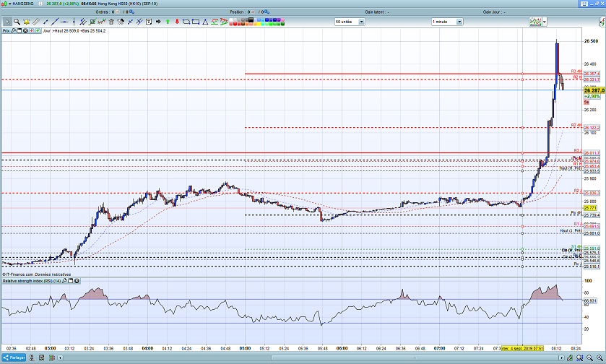Pick the white color swatch
606x364 pixels.
[x=230, y=19]
